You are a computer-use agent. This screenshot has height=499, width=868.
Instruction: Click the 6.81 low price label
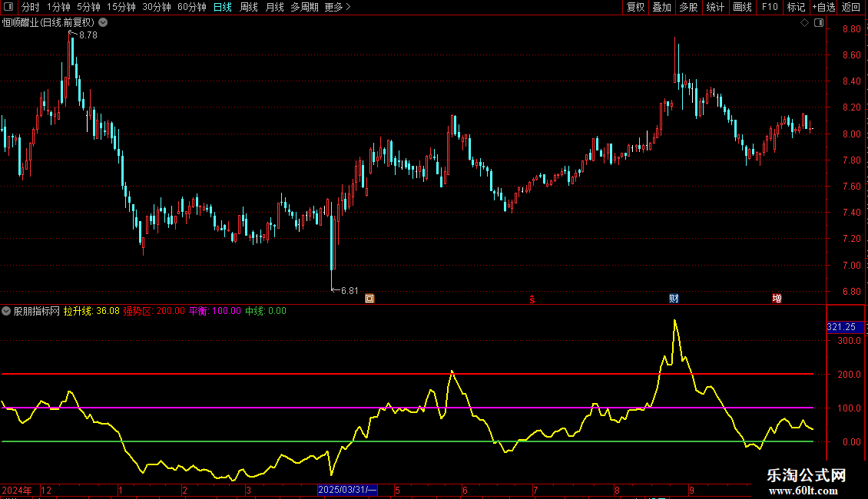pos(350,291)
